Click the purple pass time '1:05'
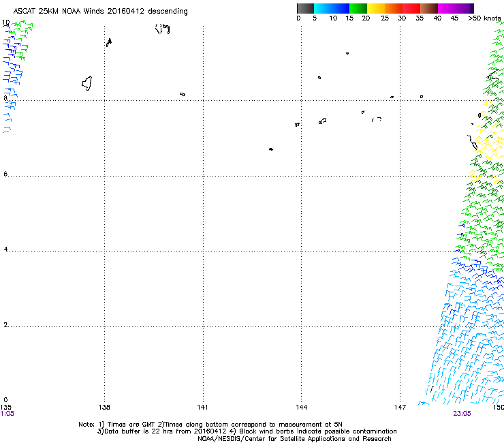The image size is (504, 443). click(x=7, y=414)
